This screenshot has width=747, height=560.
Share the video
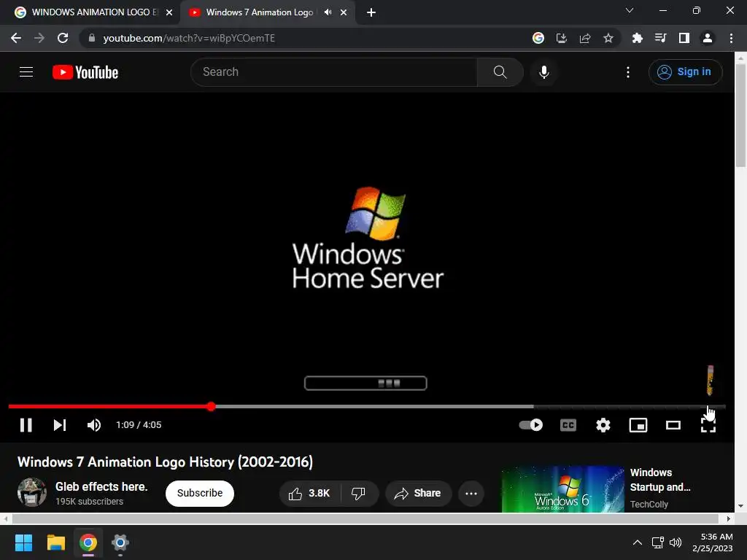(418, 494)
